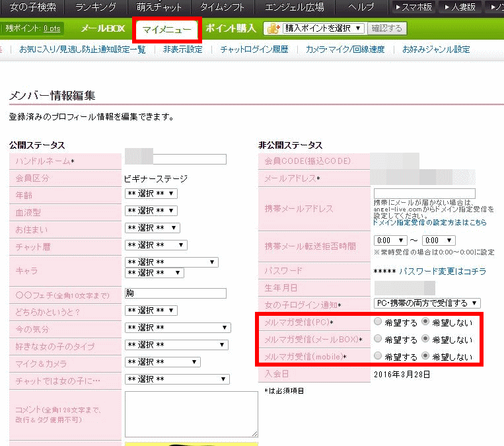Image resolution: width=504 pixels, height=446 pixels.
Task: Open the 今の気分 dropdown
Action: tap(177, 328)
